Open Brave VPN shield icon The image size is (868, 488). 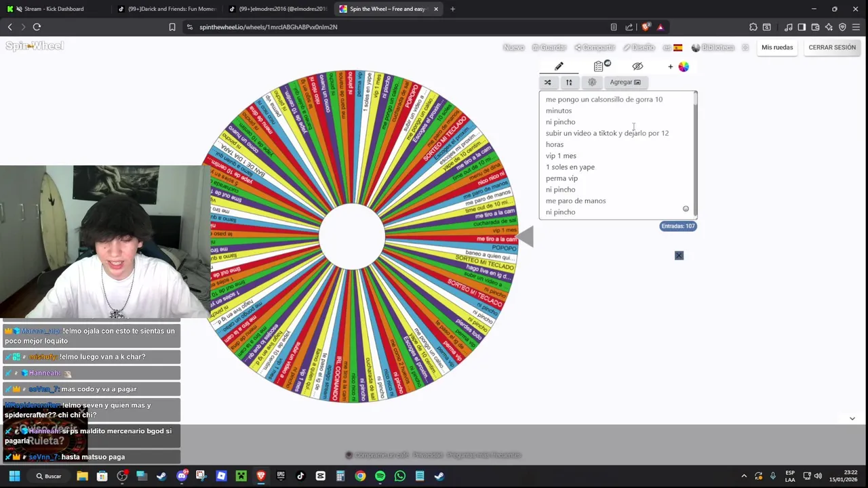point(842,27)
